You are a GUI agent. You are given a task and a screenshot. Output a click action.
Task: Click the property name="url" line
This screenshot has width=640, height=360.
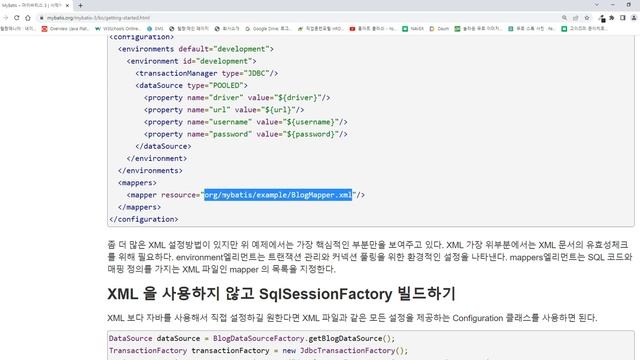(x=224, y=110)
